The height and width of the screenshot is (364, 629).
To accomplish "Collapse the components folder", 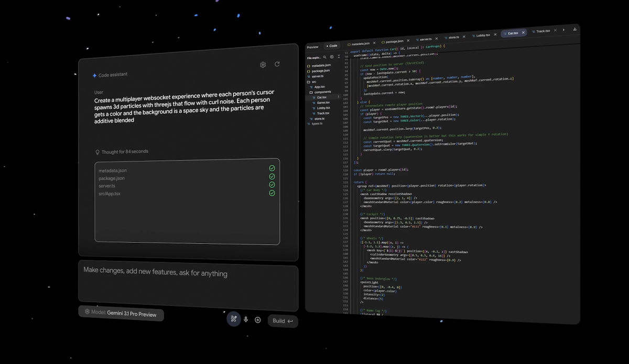I will (323, 92).
